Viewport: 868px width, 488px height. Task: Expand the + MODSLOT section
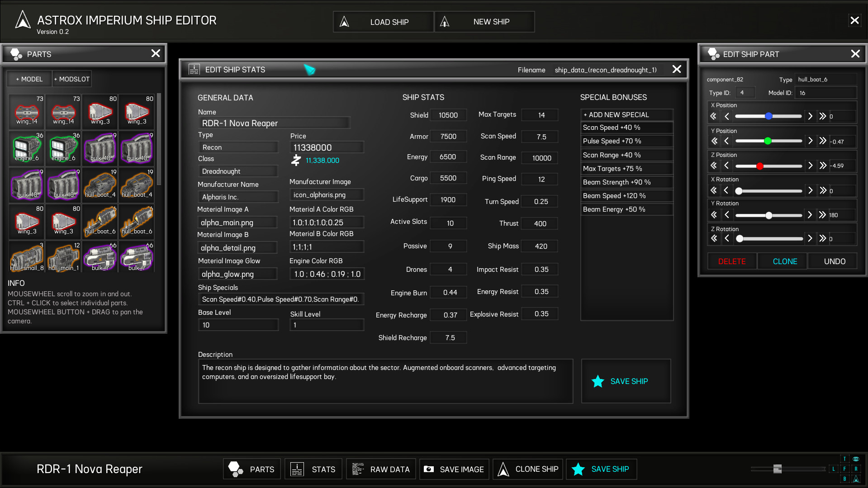tap(71, 79)
